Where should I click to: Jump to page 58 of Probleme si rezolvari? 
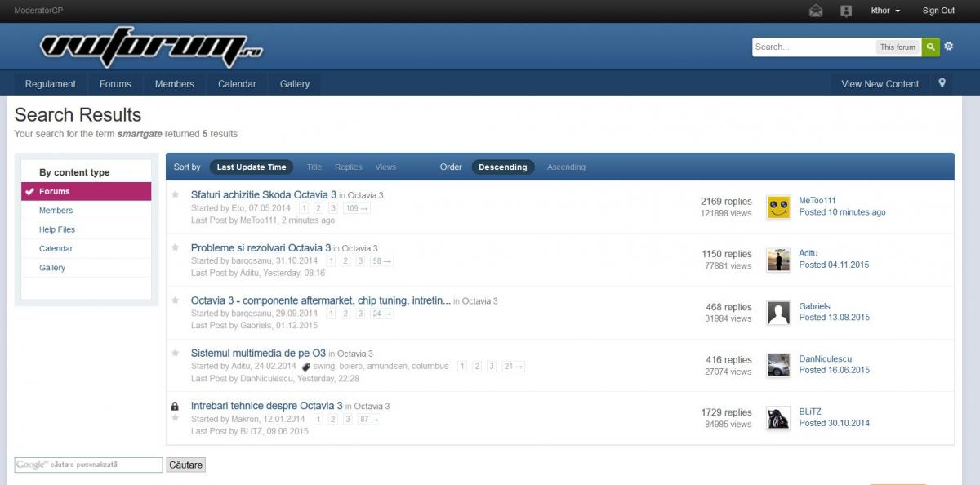point(382,261)
